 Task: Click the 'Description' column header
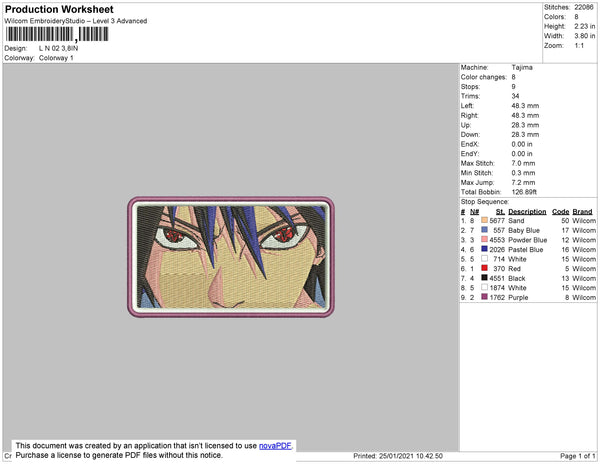527,212
